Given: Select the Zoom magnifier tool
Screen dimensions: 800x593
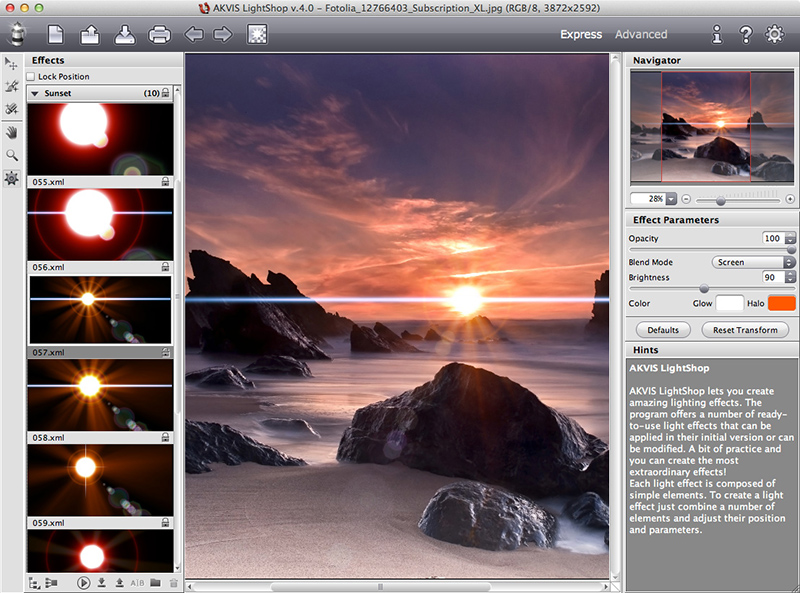Looking at the screenshot, I should point(12,155).
